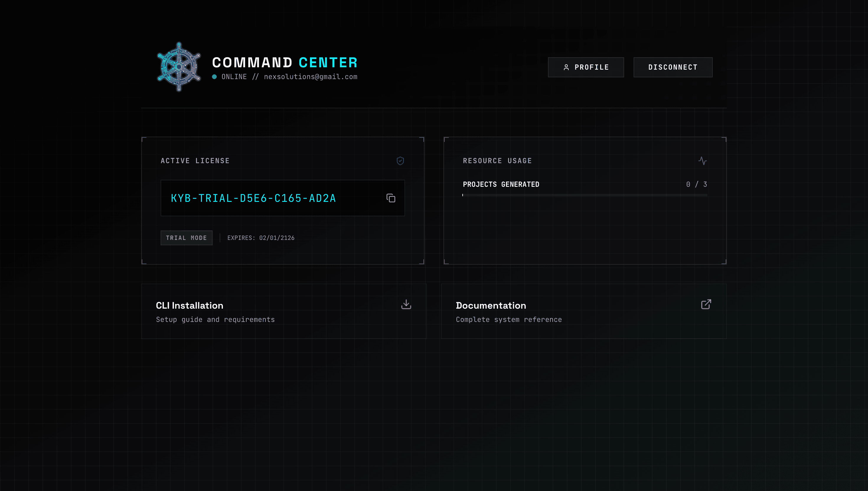Click the shield check icon in Active License

click(400, 161)
